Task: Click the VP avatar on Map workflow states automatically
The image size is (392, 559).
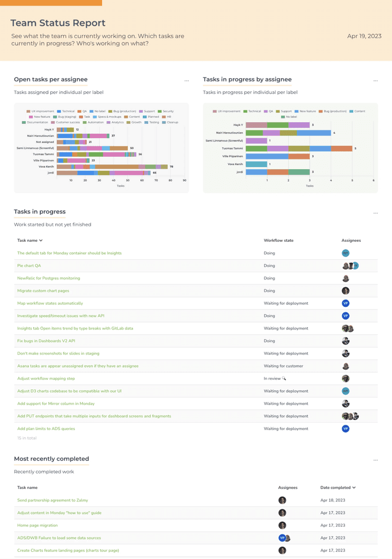Action: pos(346,303)
